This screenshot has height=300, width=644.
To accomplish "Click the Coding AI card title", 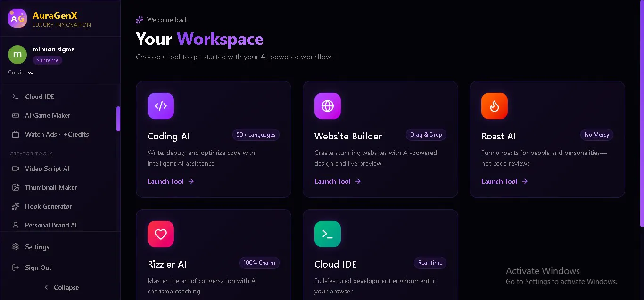I will 168,136.
